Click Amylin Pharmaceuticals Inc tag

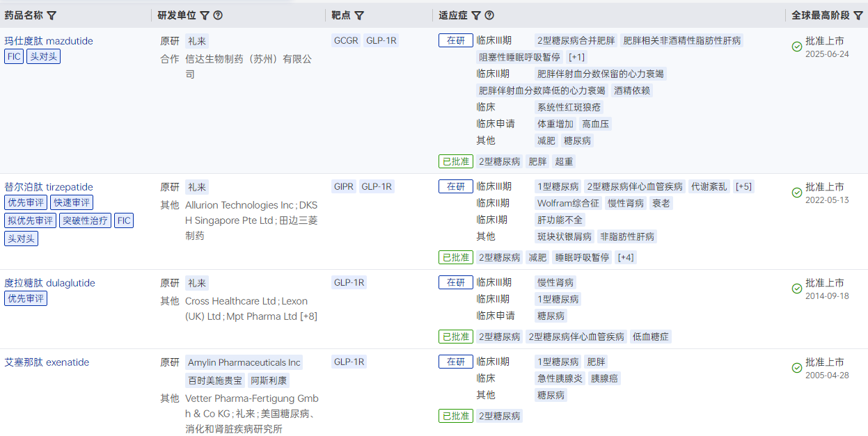pyautogui.click(x=244, y=362)
